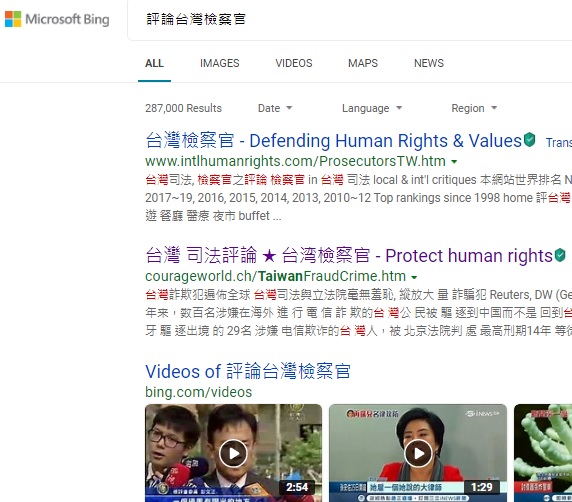
Task: Play the first video with duration 2:54
Action: coord(233,453)
